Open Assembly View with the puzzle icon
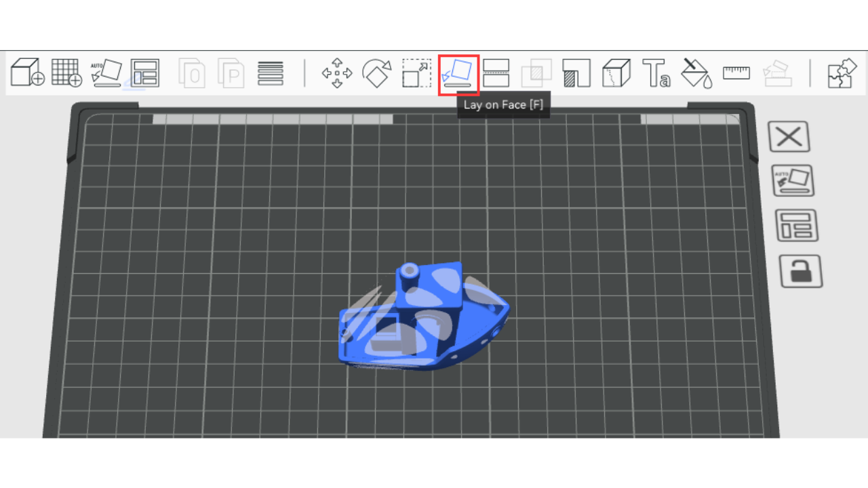The height and width of the screenshot is (488, 868). tap(842, 73)
